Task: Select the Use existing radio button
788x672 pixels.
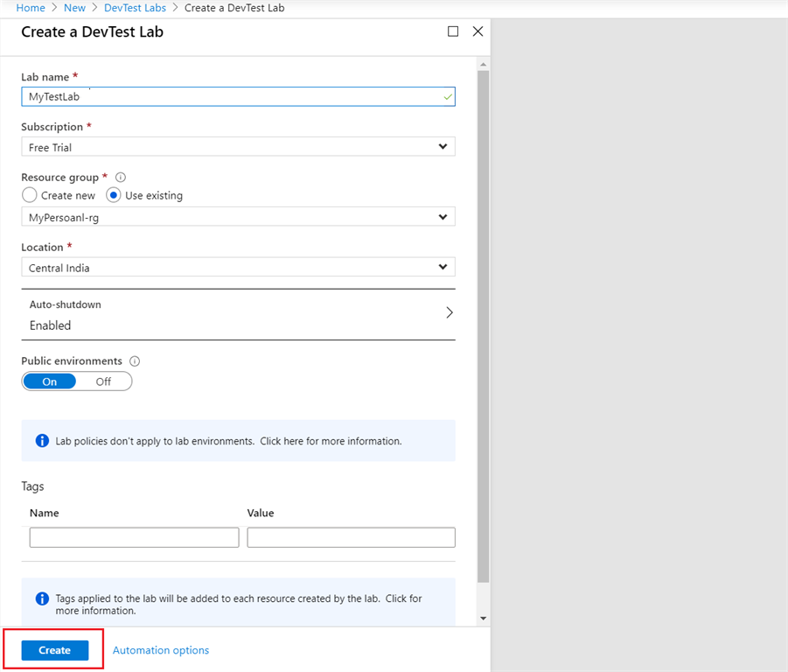Action: (x=113, y=194)
